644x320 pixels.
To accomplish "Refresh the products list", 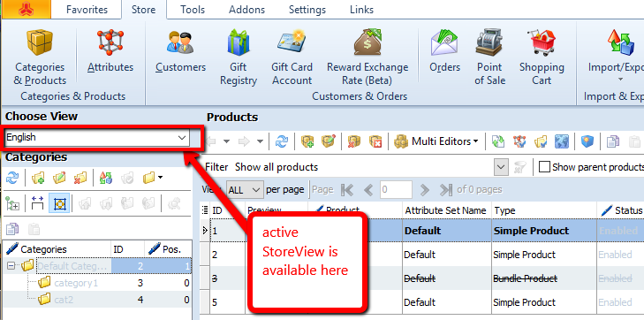I will [282, 141].
